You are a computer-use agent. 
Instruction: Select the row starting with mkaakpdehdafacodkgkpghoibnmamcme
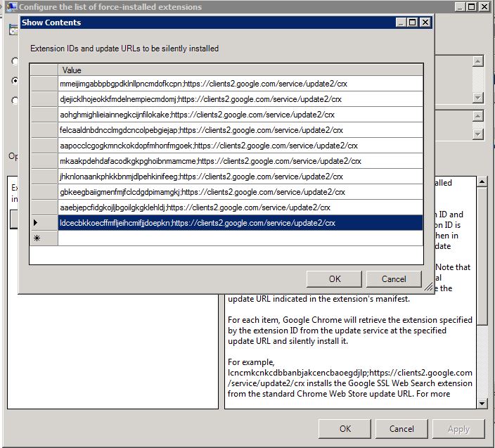pos(240,161)
